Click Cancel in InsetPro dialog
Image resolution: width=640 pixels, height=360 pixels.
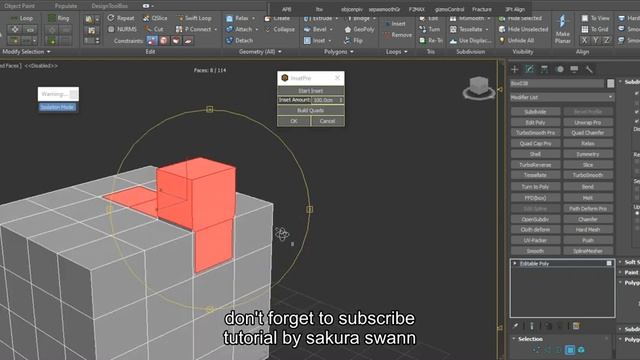point(327,121)
